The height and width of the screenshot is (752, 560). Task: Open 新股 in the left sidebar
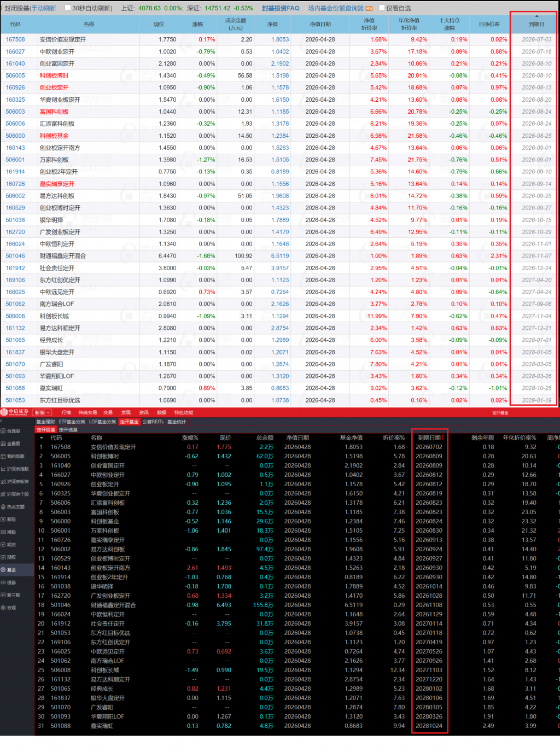(9, 519)
